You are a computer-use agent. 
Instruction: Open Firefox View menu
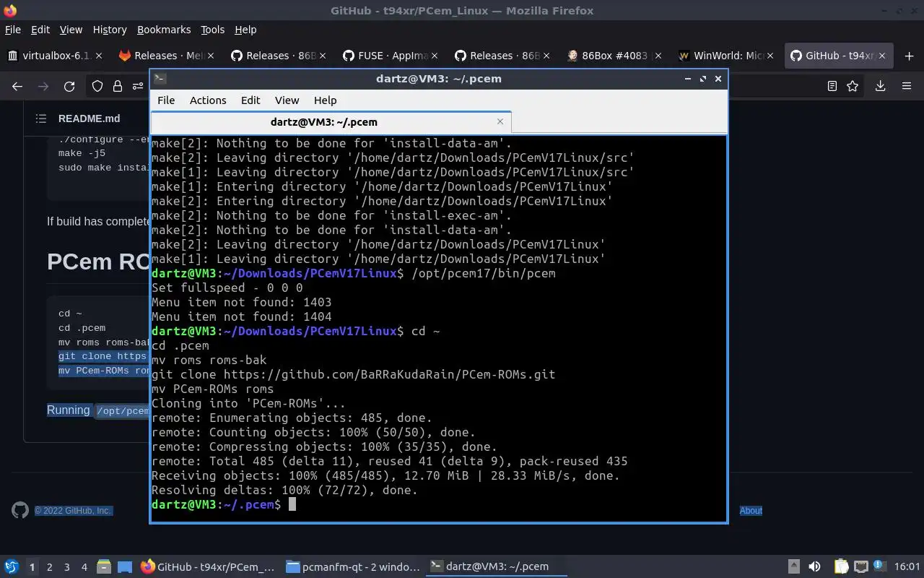click(x=71, y=30)
